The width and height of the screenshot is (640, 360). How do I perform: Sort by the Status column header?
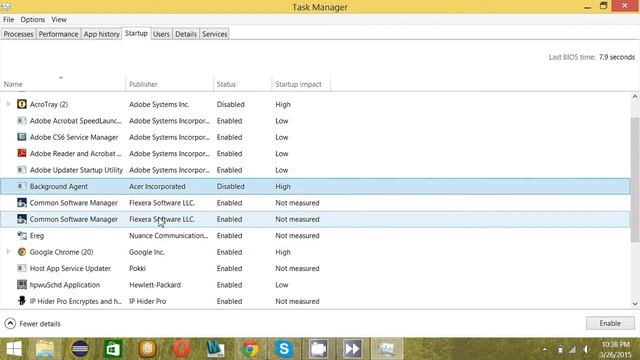(242, 84)
